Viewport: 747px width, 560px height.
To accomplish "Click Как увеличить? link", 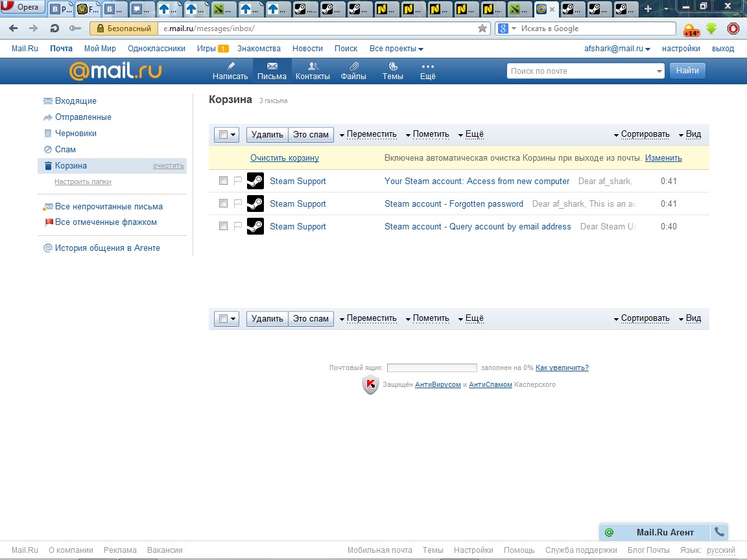I will pyautogui.click(x=562, y=367).
